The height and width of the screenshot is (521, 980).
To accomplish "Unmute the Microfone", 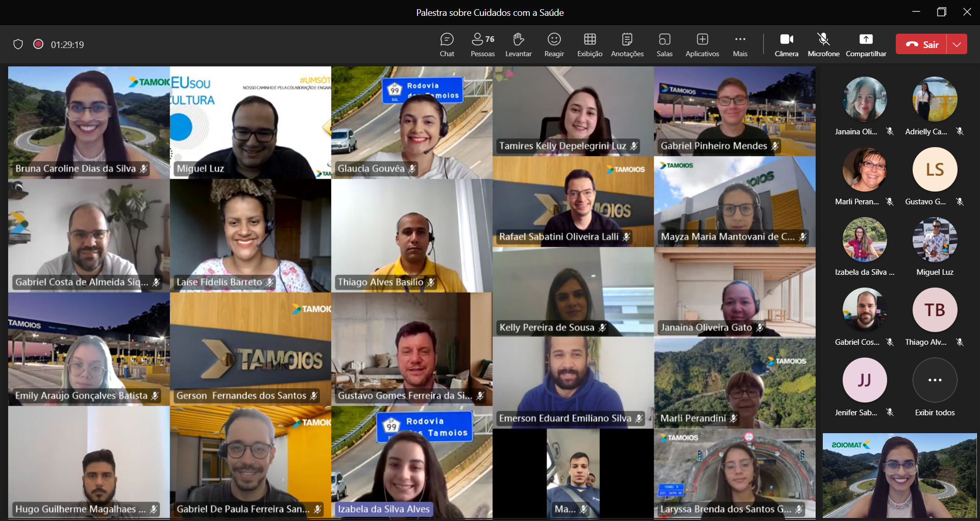I will click(x=823, y=44).
